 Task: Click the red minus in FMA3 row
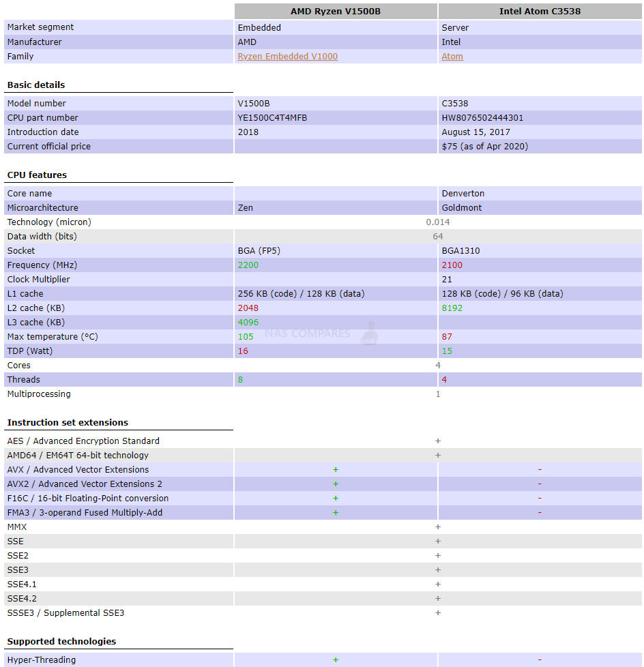pos(540,513)
